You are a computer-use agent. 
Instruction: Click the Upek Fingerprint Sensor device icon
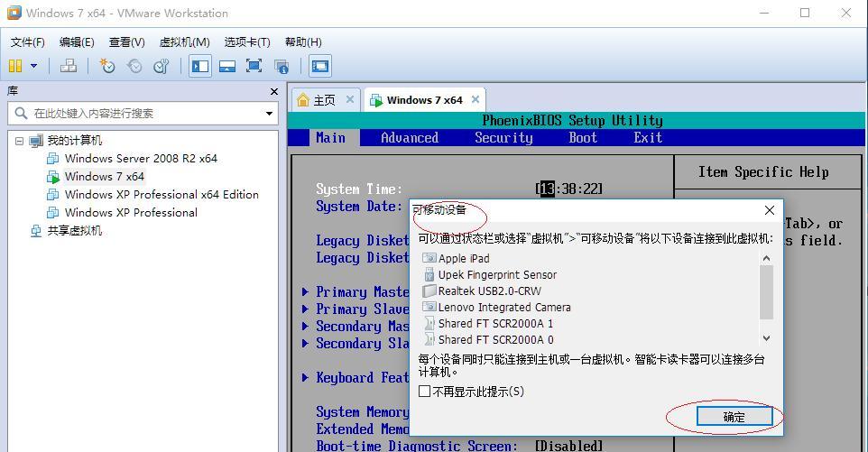click(429, 274)
